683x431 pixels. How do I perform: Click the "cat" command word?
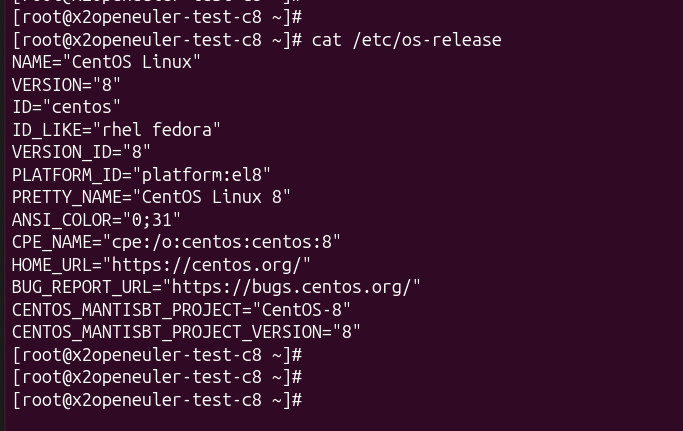(327, 40)
